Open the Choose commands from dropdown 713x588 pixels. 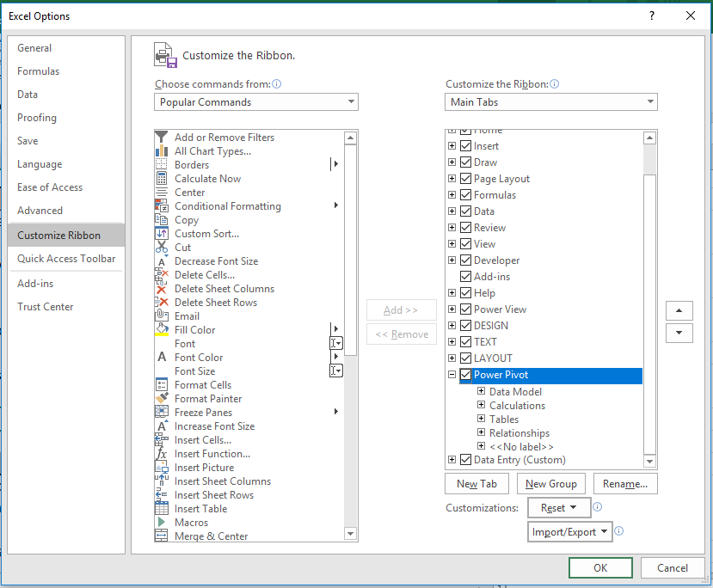pyautogui.click(x=256, y=101)
